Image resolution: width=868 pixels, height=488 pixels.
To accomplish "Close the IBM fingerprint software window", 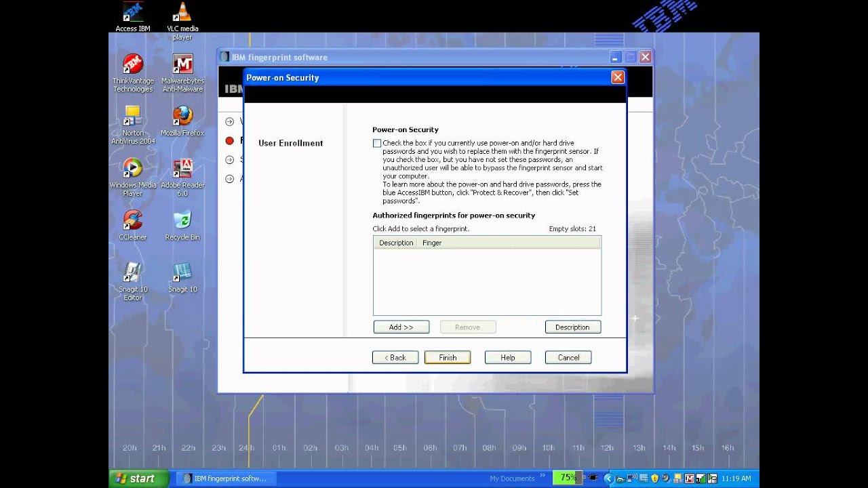I will pos(646,58).
